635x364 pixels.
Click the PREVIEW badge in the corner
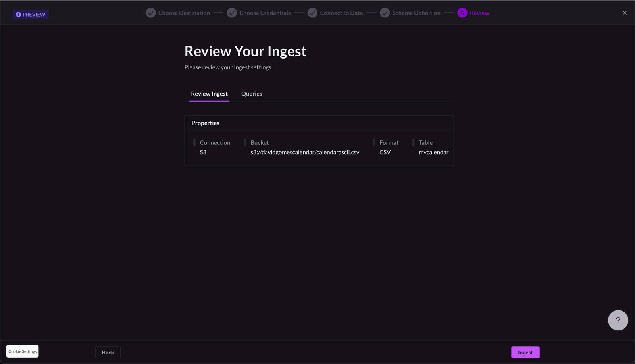[x=31, y=14]
